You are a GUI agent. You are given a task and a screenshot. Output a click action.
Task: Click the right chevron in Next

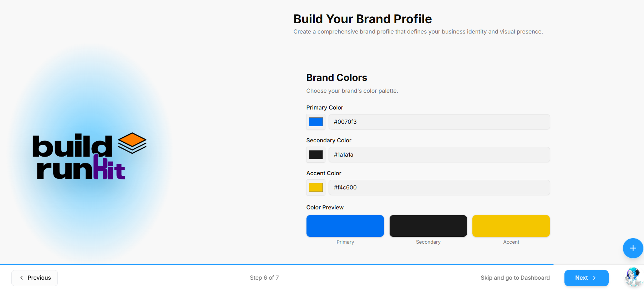[x=594, y=278]
